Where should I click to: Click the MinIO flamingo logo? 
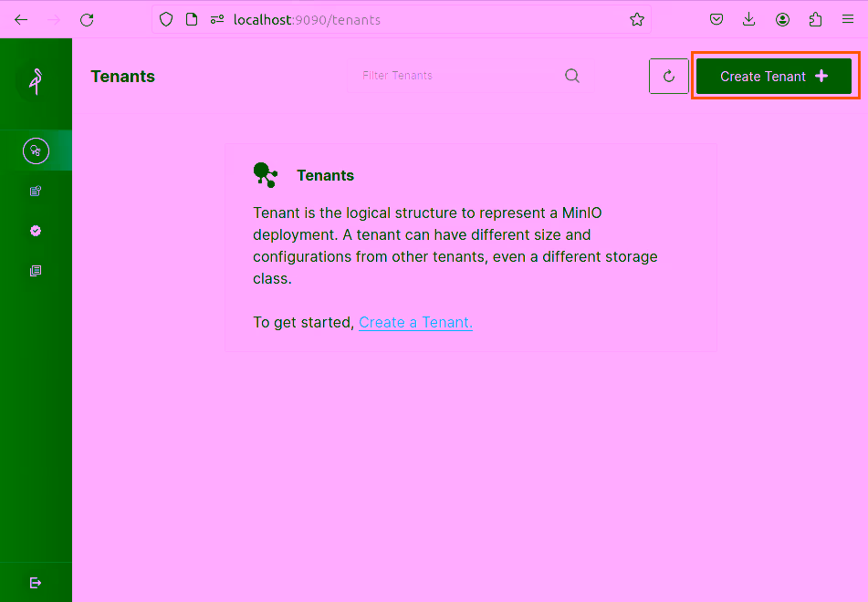36,82
